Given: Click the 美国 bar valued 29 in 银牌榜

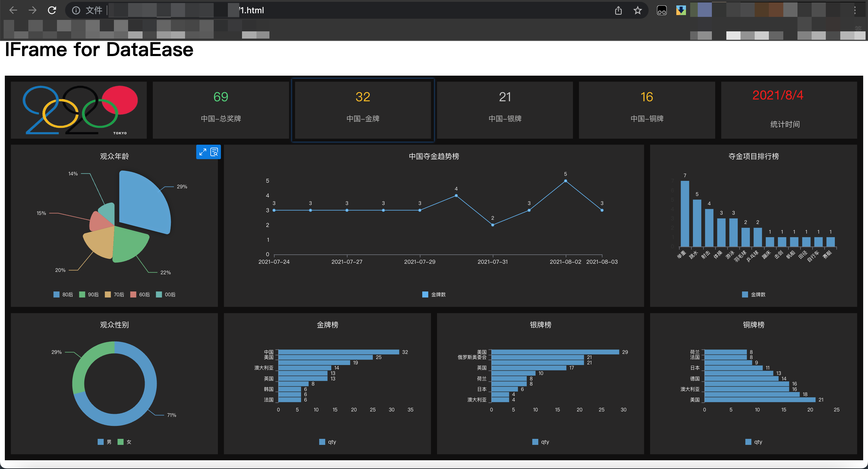Looking at the screenshot, I should point(555,352).
